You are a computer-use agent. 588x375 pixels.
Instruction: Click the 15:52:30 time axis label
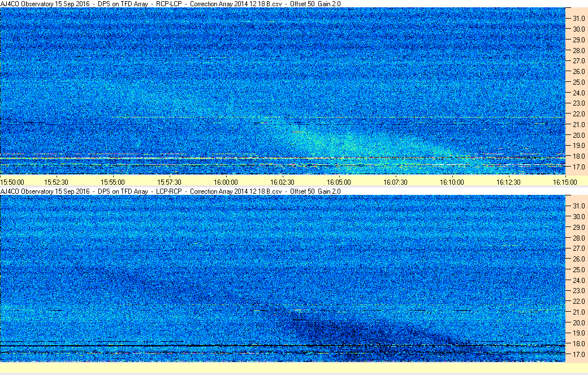point(56,182)
